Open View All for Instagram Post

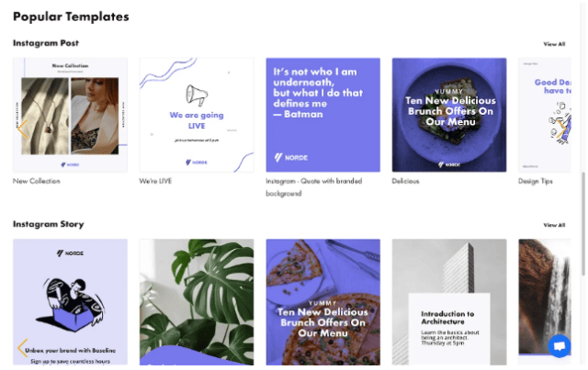[554, 43]
